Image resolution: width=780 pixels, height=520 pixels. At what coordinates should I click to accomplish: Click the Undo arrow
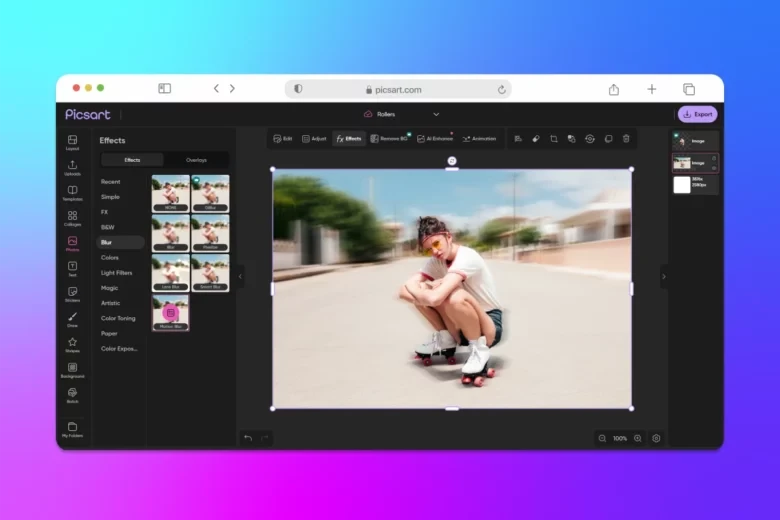click(247, 438)
